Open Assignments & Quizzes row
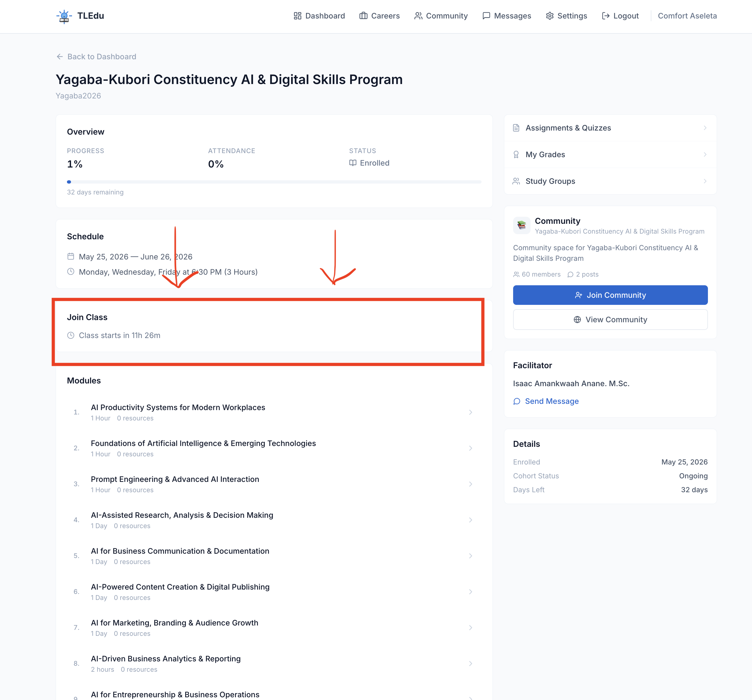The image size is (752, 700). click(610, 128)
